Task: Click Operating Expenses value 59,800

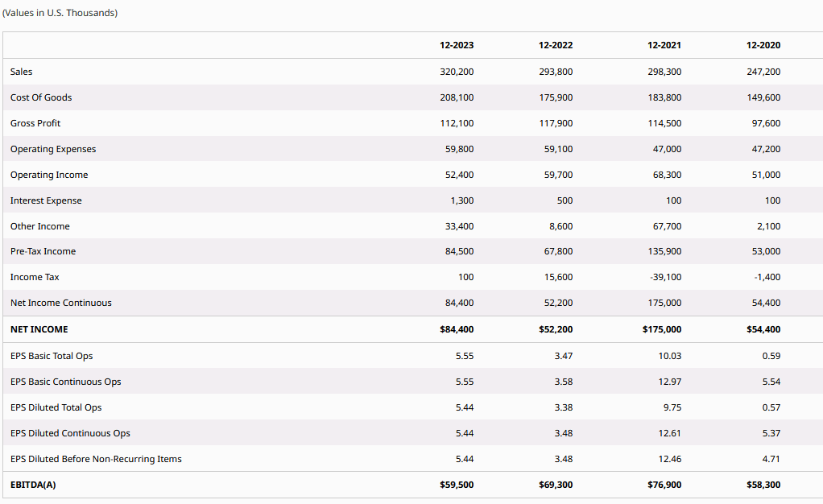Action: pyautogui.click(x=459, y=149)
